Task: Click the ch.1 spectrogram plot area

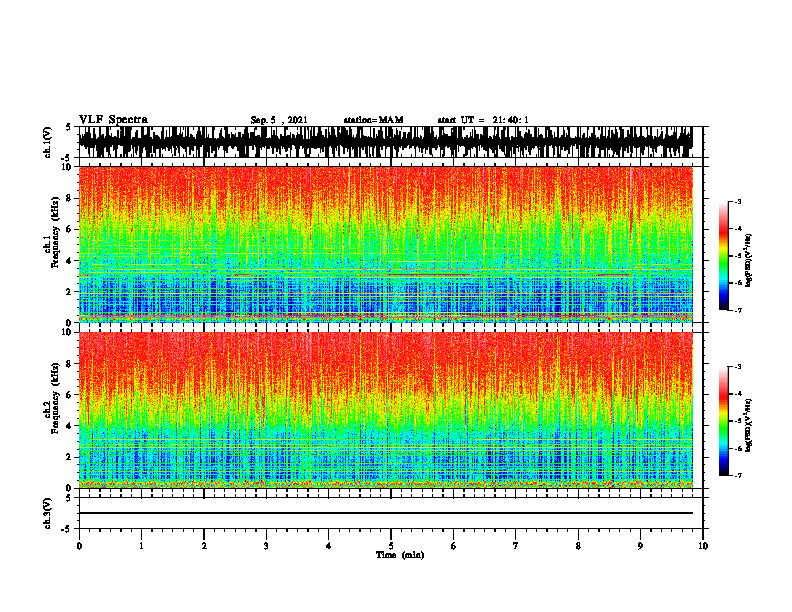Action: [386, 244]
